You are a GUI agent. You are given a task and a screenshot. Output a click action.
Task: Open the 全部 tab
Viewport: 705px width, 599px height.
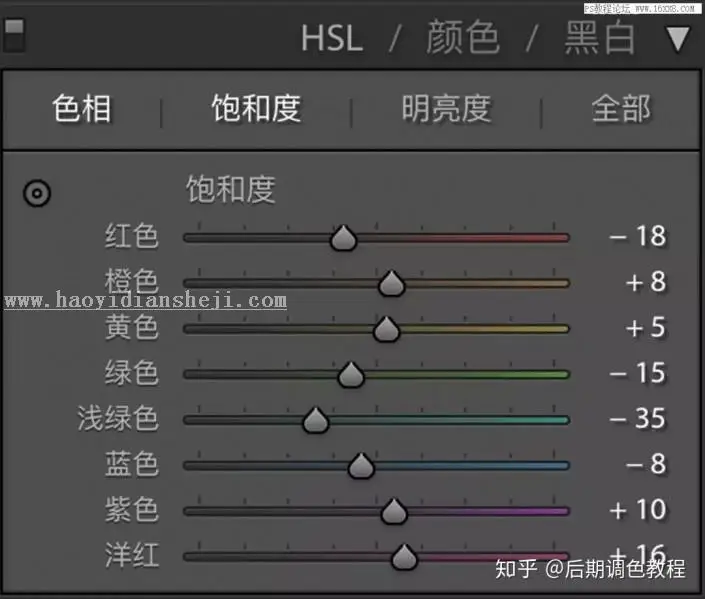pos(621,108)
